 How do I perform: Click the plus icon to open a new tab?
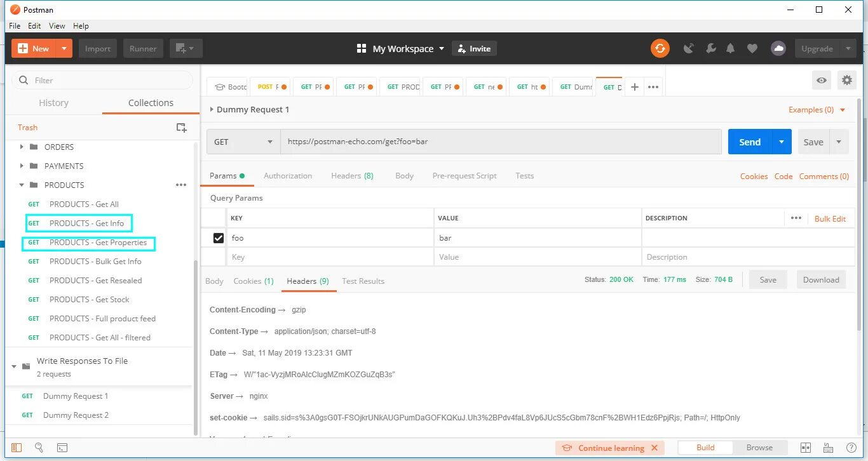point(634,87)
